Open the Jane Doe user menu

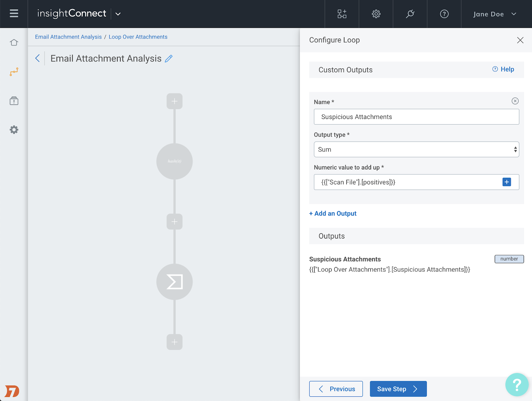click(x=495, y=14)
